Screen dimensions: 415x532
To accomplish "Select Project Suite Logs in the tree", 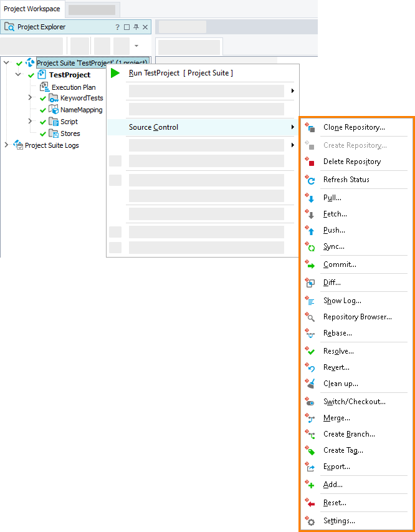I will (x=52, y=145).
